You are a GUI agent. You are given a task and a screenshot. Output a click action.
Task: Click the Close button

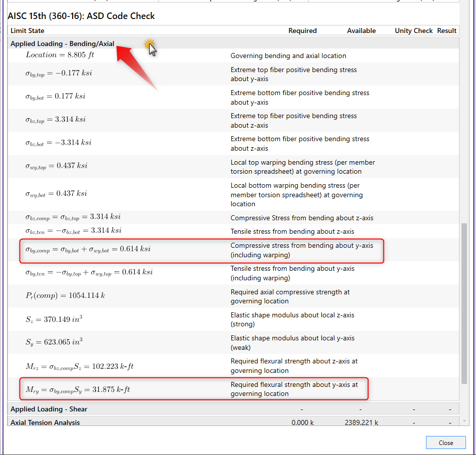point(445,442)
